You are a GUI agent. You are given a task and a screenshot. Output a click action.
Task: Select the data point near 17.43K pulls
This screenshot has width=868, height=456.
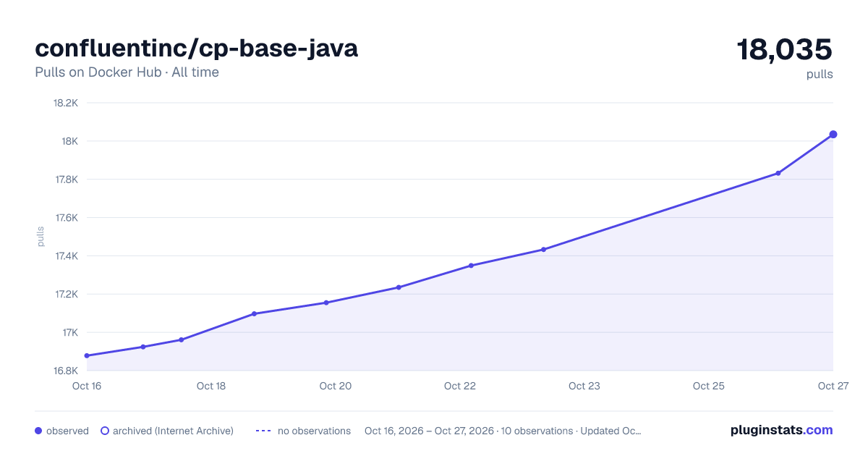point(543,250)
